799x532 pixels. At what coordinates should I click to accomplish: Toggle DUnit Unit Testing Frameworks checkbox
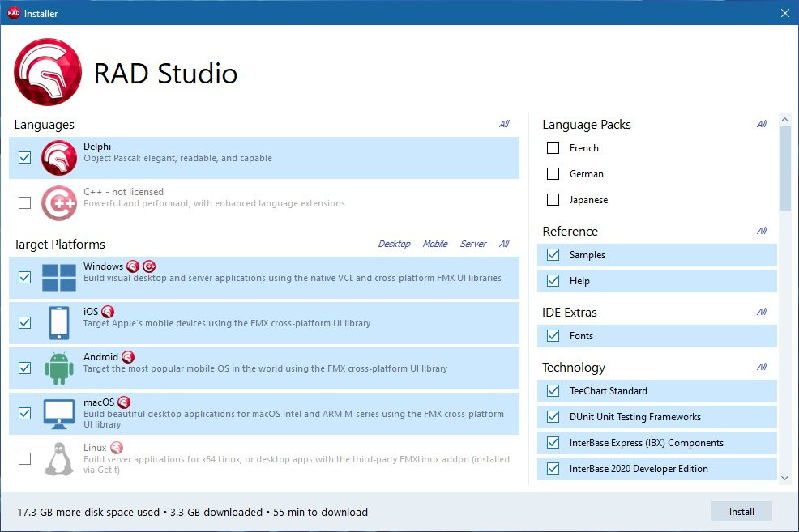click(553, 416)
